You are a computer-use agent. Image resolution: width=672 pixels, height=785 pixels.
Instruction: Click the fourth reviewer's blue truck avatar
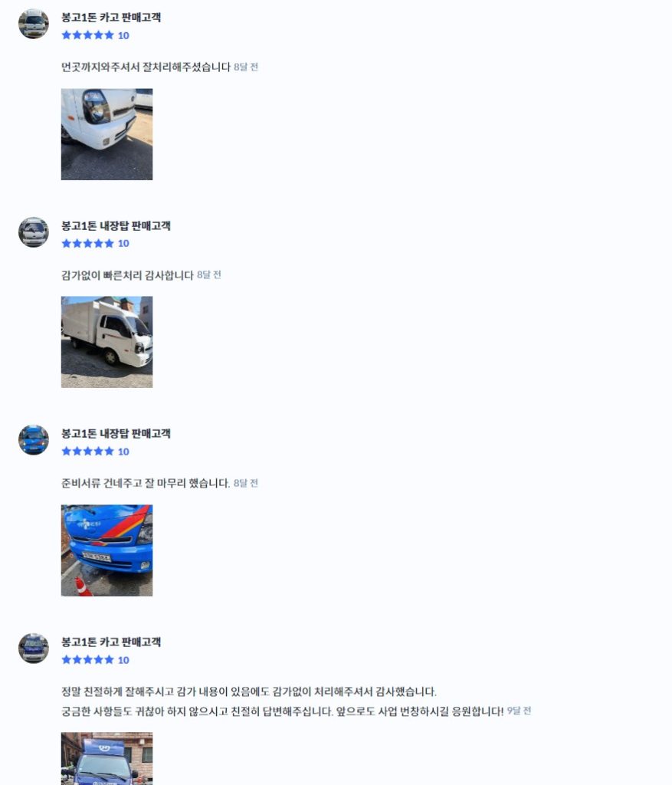coord(34,649)
